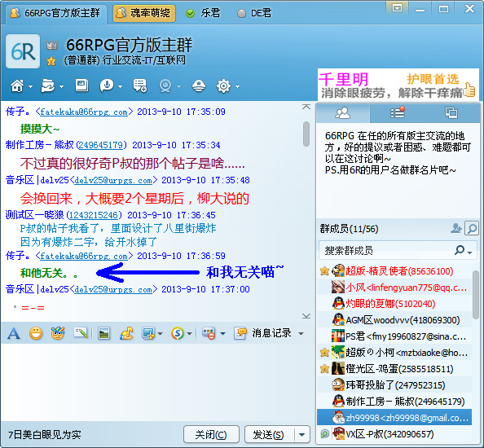The image size is (484, 448).
Task: Expand the settings gear dropdown arrow
Action: tap(237, 86)
